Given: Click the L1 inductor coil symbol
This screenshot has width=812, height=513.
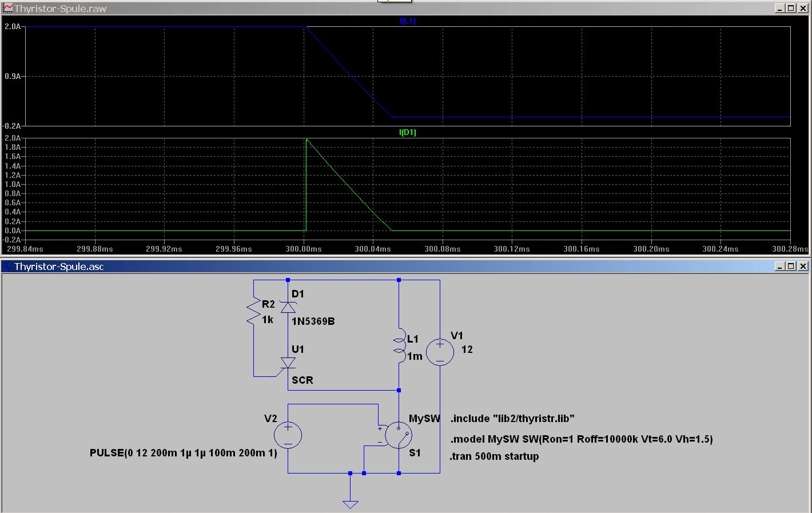Looking at the screenshot, I should tap(399, 346).
